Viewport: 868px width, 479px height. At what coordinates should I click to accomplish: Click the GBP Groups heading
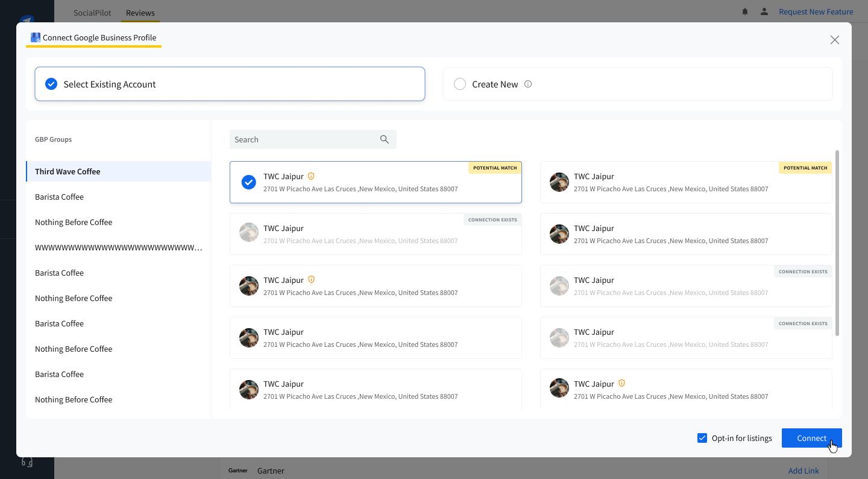[x=53, y=139]
